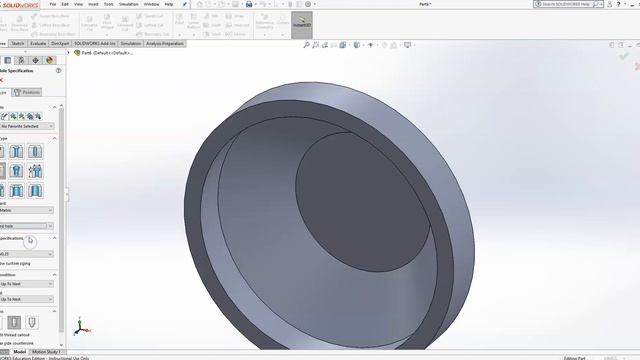Switch to the Evaluate CommandManager tab
The width and height of the screenshot is (640, 360).
38,43
